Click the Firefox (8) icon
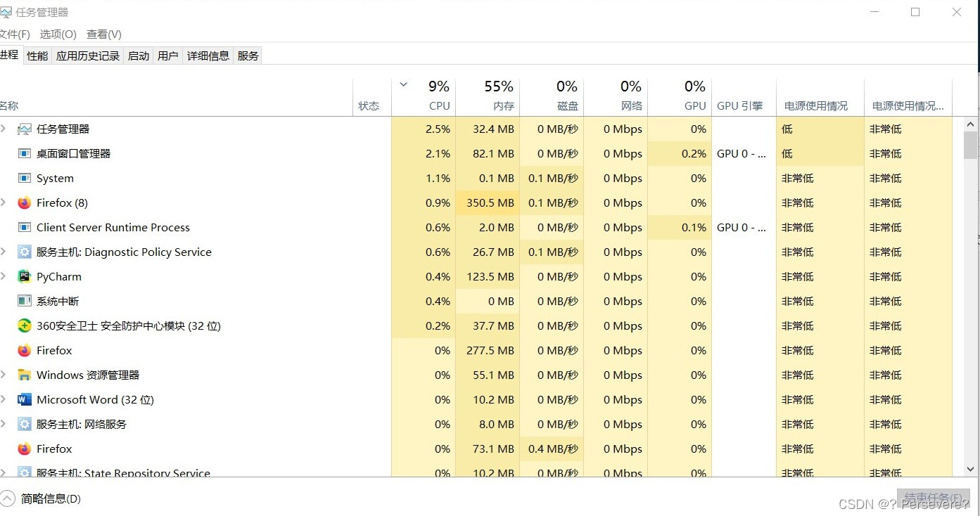This screenshot has width=980, height=516. (25, 203)
